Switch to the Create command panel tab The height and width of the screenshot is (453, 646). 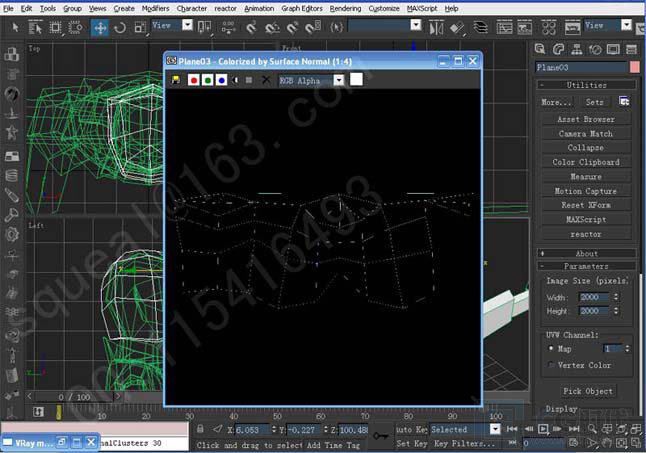pos(540,49)
